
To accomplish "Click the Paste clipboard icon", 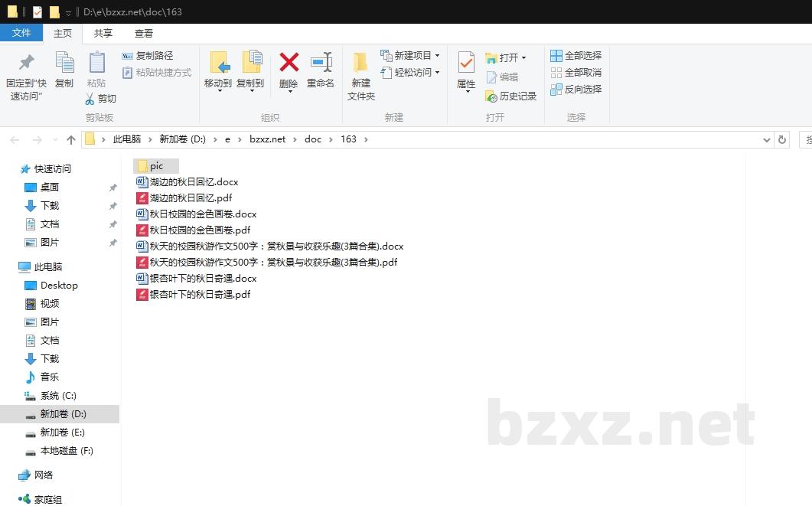I will (x=96, y=63).
